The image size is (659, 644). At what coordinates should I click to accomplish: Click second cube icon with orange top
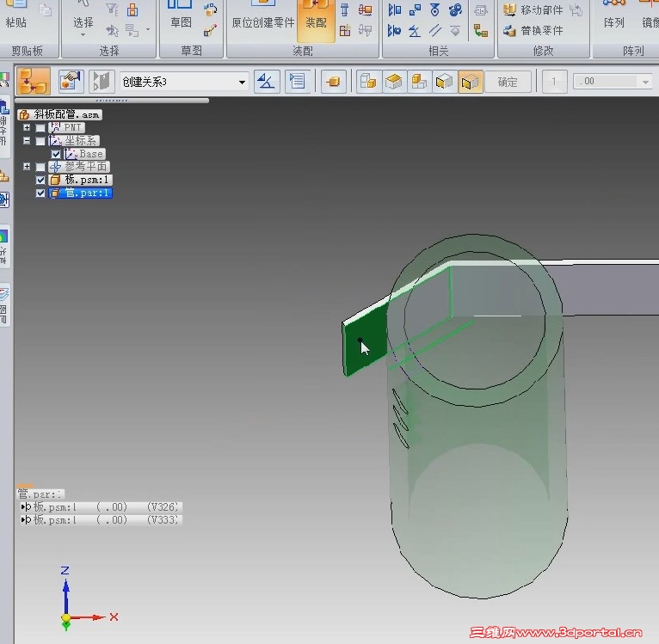394,81
